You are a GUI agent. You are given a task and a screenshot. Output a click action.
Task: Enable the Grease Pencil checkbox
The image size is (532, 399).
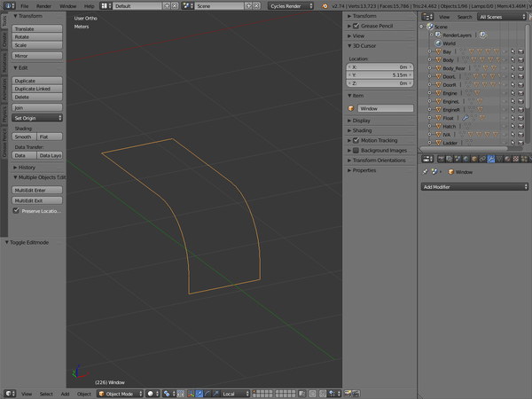[x=356, y=26]
